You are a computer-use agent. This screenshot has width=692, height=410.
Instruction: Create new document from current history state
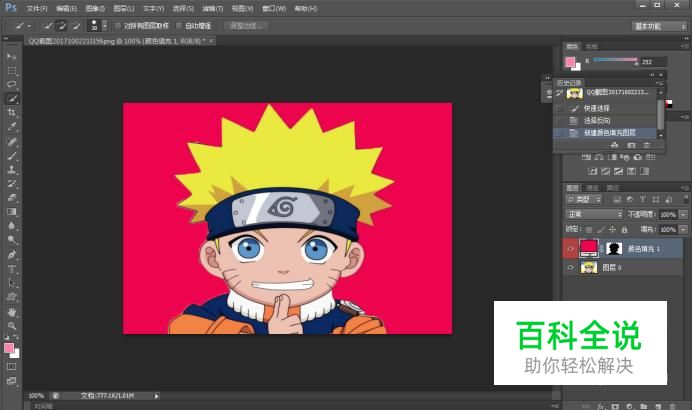(614, 145)
